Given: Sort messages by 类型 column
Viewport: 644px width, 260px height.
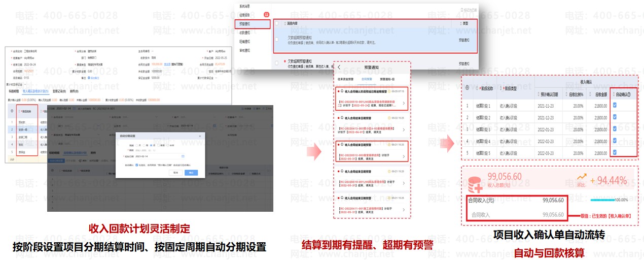Looking at the screenshot, I should 461,23.
